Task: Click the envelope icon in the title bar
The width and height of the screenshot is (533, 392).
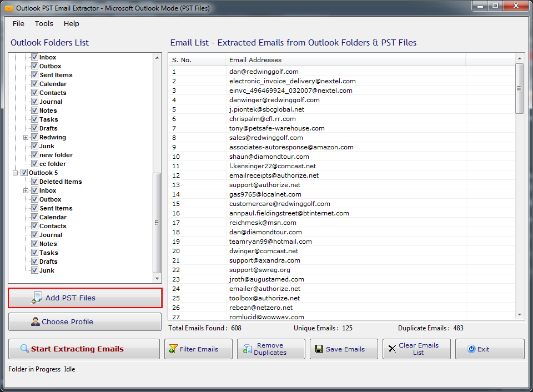Action: 9,8
